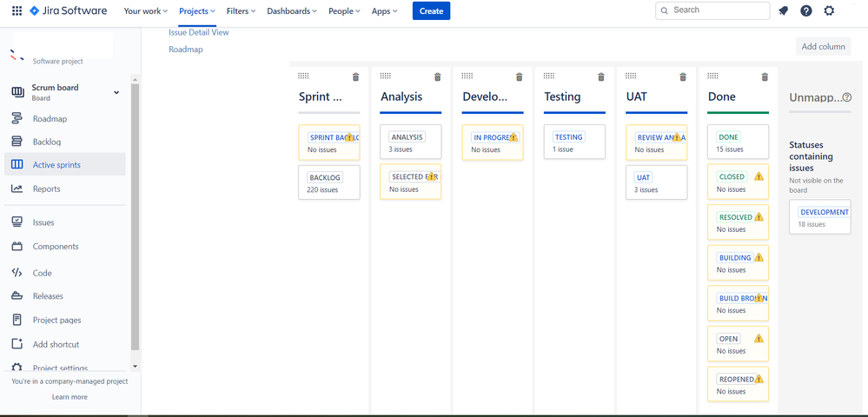868x417 pixels.
Task: Click the Development column title
Action: [x=485, y=97]
